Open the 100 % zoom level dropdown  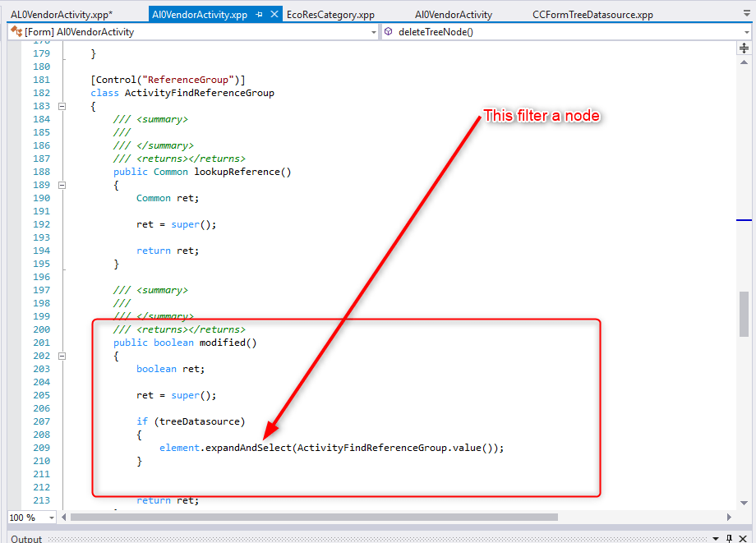point(51,518)
